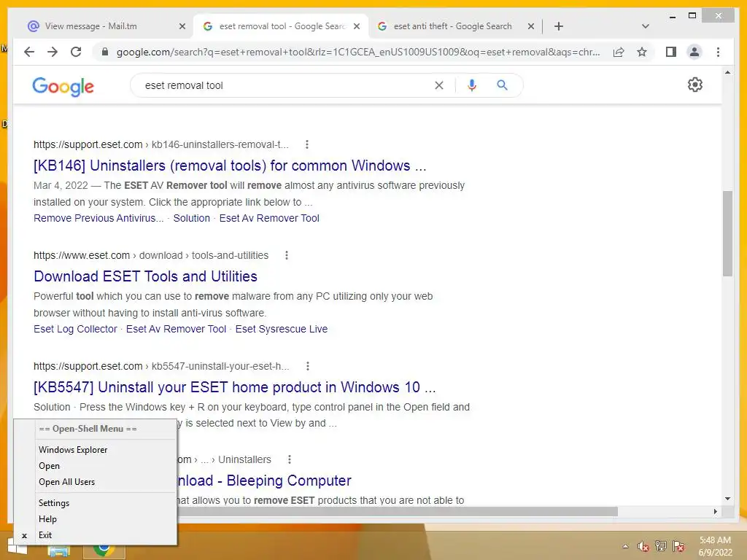Viewport: 747px width, 560px height.
Task: Open Chrome side panel
Action: pos(671,52)
